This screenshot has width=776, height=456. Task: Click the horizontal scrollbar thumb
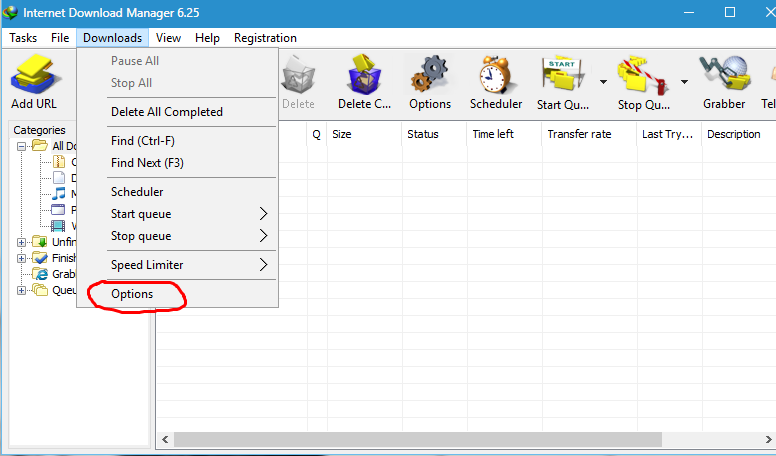(x=418, y=439)
